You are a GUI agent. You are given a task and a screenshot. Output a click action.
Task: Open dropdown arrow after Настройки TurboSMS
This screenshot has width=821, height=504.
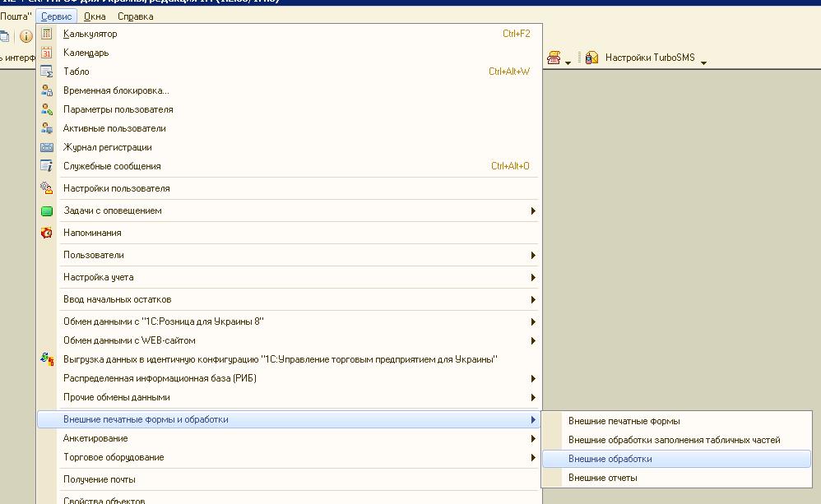[x=703, y=62]
